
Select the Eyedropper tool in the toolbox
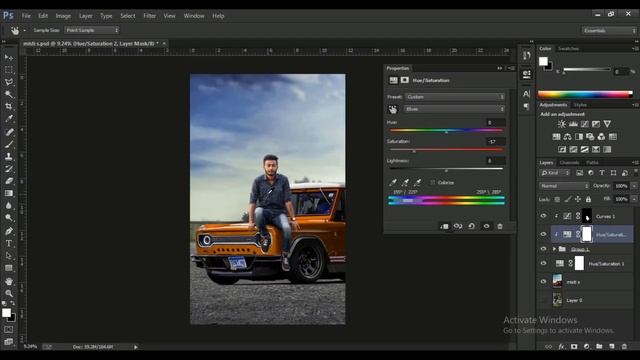pos(9,119)
